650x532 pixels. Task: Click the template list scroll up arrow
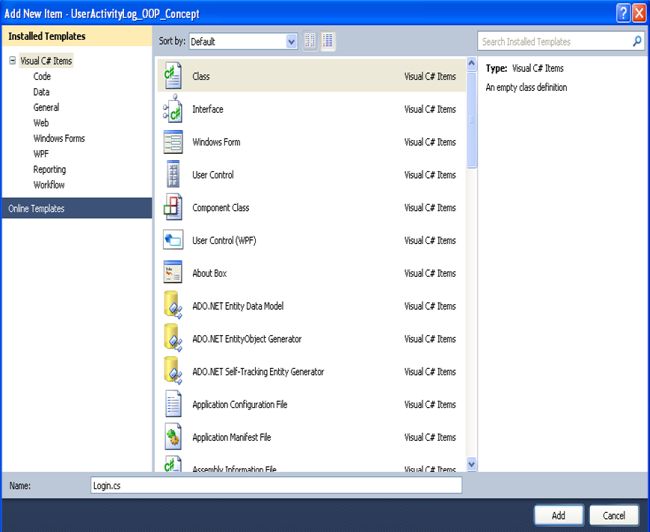(x=471, y=63)
